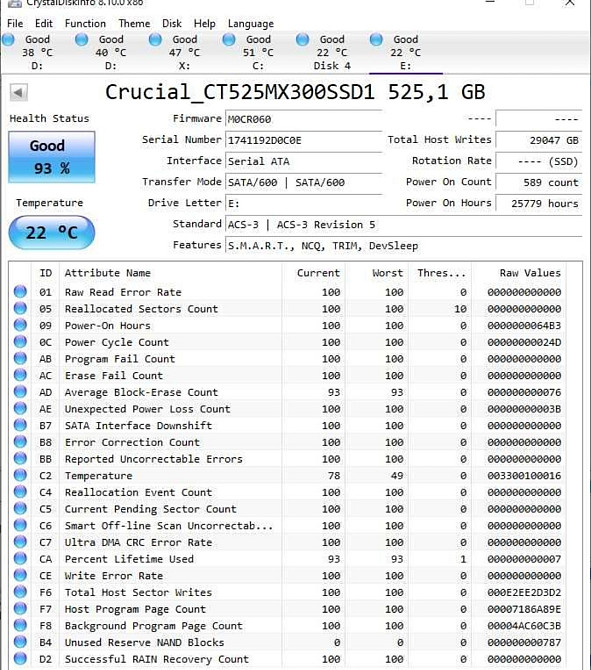
Task: Open the Theme menu
Action: coord(134,24)
